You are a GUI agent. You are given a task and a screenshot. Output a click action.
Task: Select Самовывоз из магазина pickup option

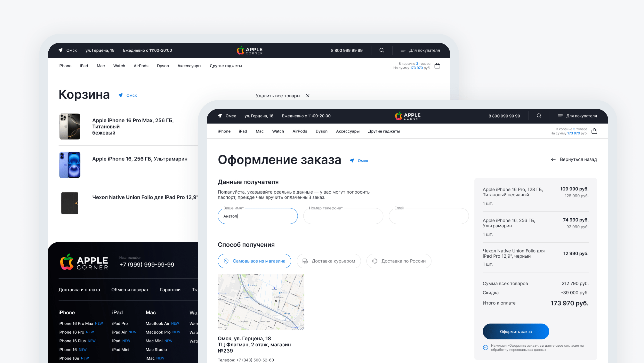click(x=254, y=261)
